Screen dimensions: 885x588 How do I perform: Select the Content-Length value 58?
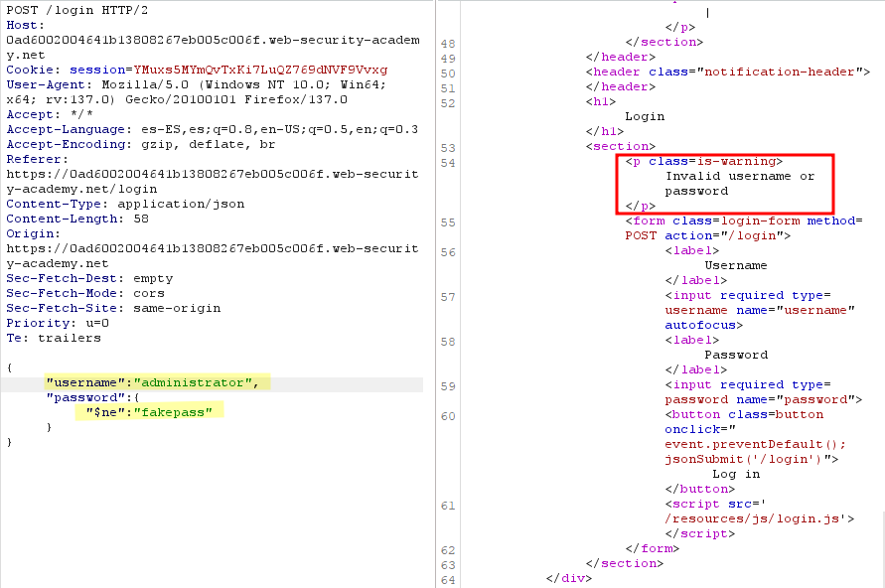[x=141, y=219]
